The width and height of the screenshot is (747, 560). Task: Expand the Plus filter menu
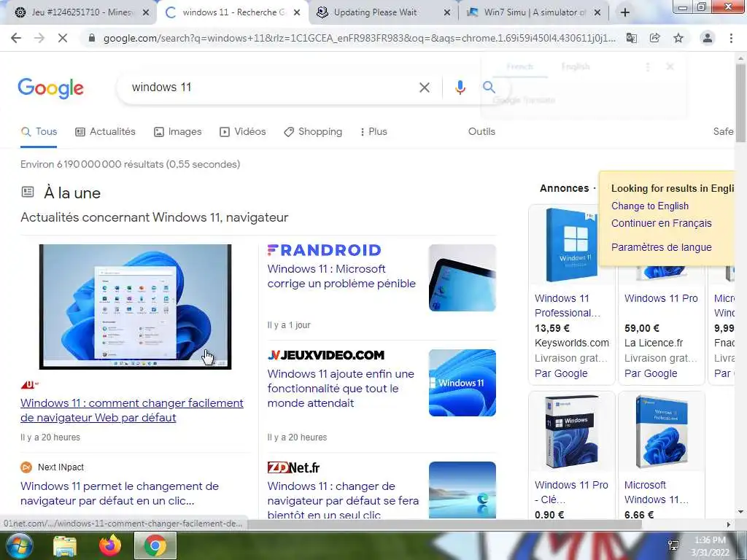pyautogui.click(x=374, y=132)
